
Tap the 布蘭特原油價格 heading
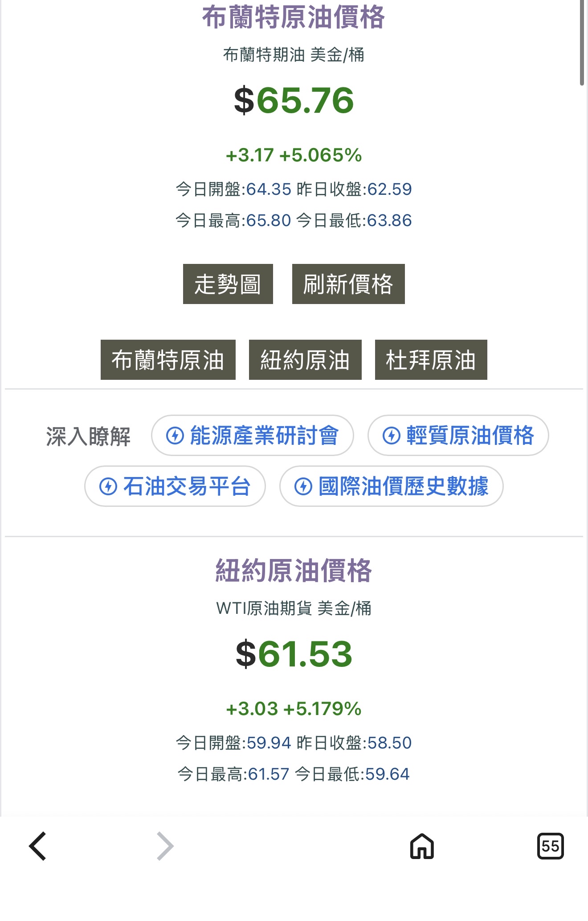tap(294, 18)
